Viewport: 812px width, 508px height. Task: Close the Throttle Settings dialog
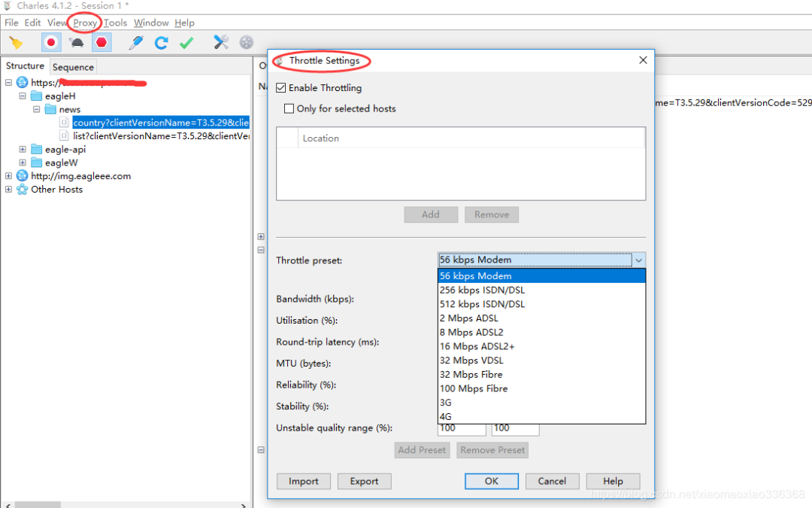pos(643,60)
